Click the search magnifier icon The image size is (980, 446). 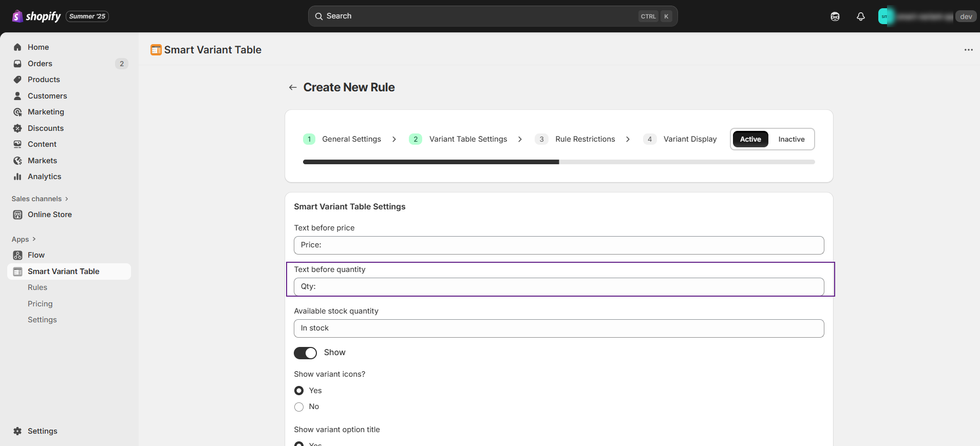pos(319,16)
